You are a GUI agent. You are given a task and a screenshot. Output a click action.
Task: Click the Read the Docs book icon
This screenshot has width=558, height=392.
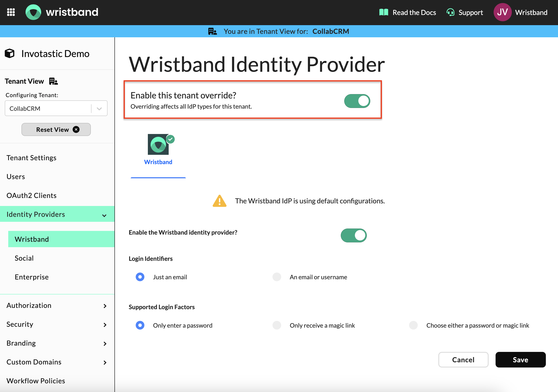[384, 12]
